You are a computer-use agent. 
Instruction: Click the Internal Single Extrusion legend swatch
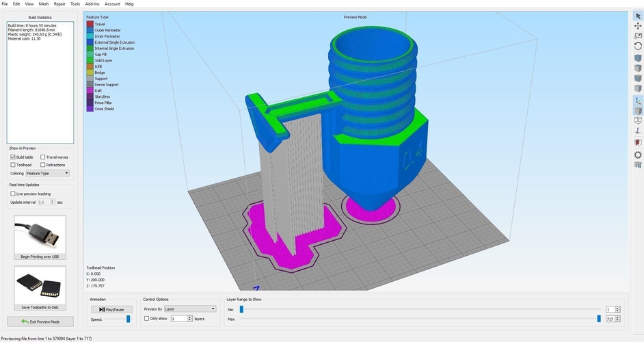(x=90, y=48)
